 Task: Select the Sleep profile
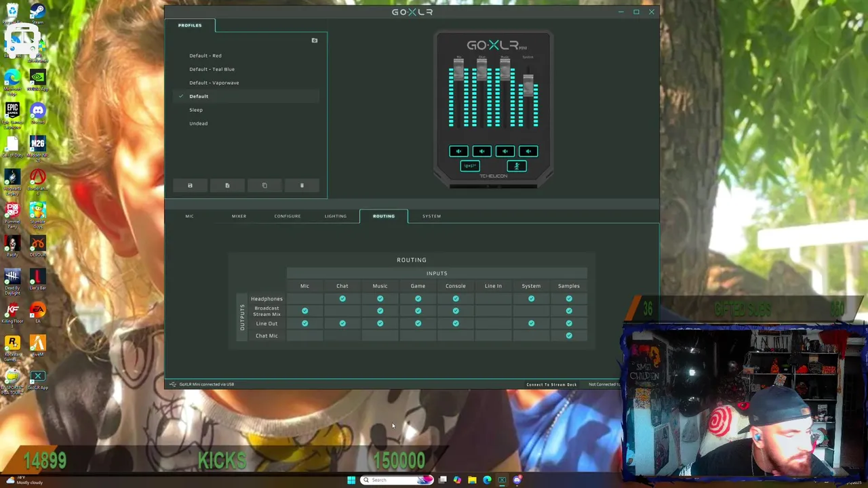(196, 110)
